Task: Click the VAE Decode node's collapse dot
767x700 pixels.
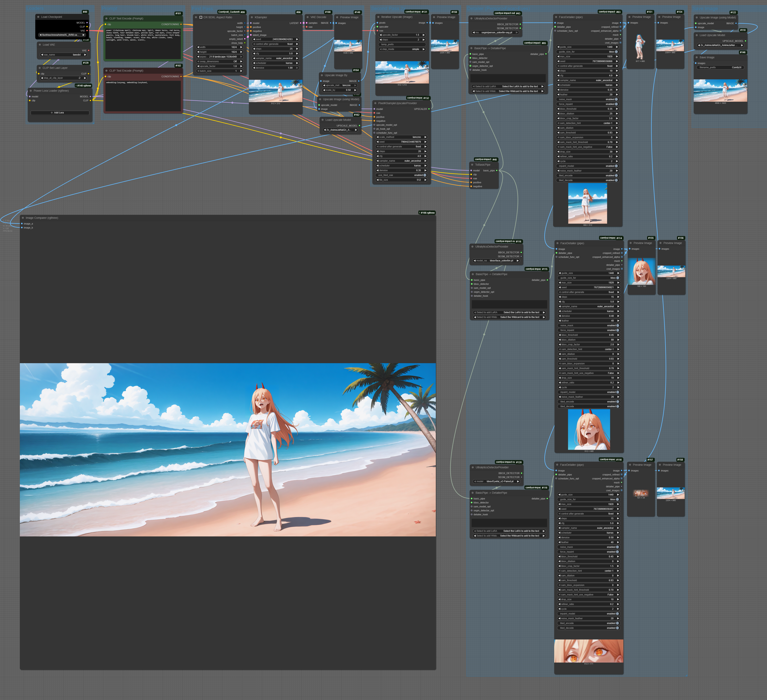Action: [307, 17]
